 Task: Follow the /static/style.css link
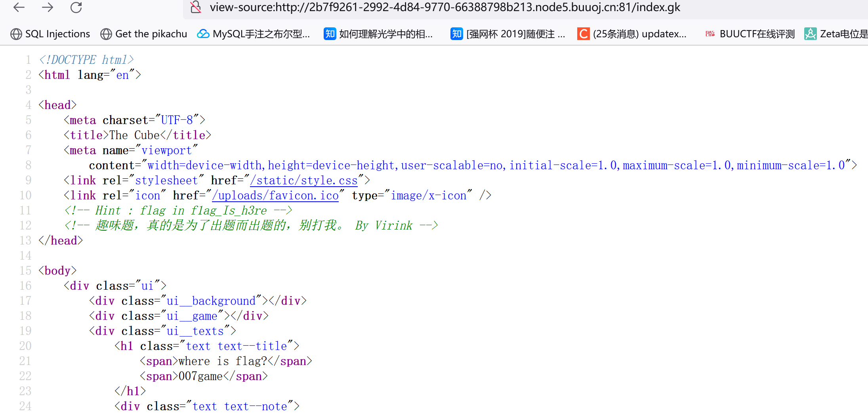click(304, 180)
